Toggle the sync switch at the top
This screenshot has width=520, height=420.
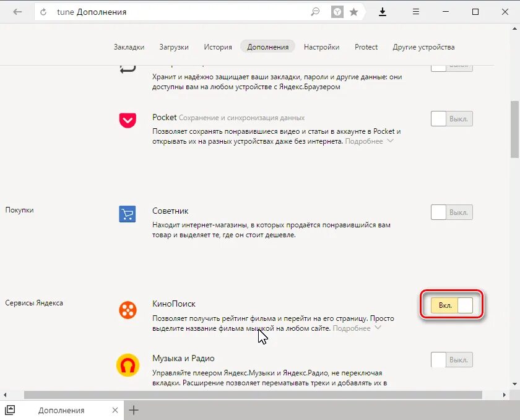[452, 68]
